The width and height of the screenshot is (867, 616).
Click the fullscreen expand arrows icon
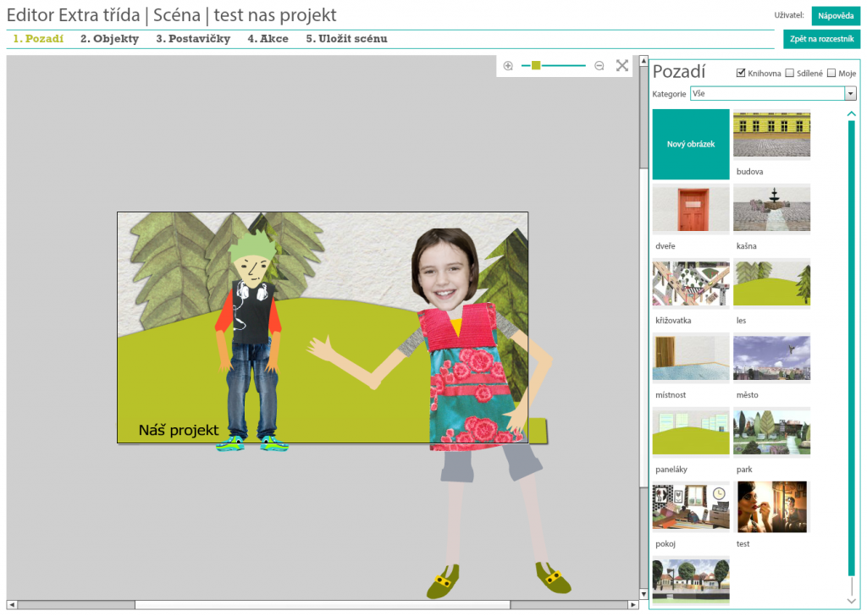click(622, 66)
